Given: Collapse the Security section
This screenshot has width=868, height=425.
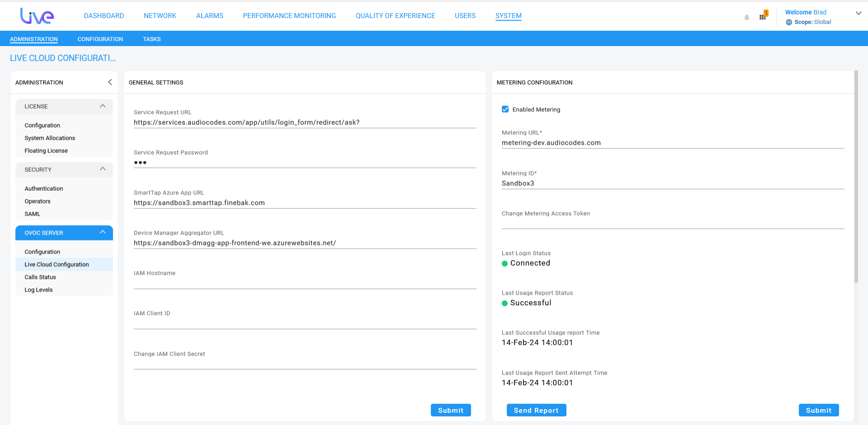Looking at the screenshot, I should click(103, 169).
